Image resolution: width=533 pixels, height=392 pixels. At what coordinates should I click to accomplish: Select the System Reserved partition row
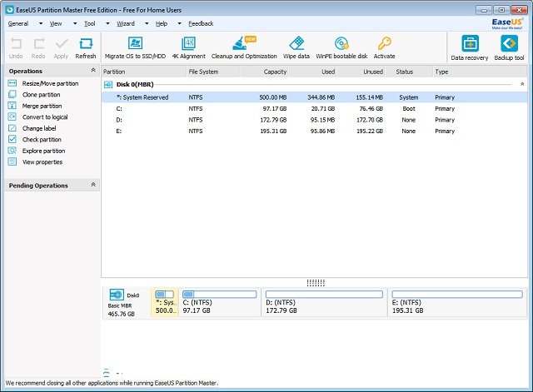315,97
